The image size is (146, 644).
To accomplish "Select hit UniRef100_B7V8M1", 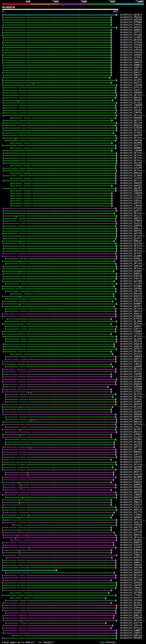I will pos(131,439).
